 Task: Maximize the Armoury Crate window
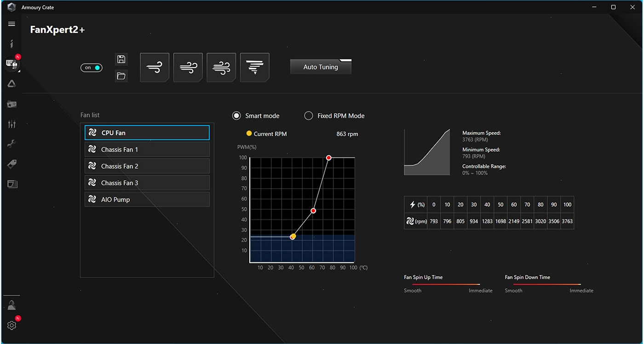613,7
